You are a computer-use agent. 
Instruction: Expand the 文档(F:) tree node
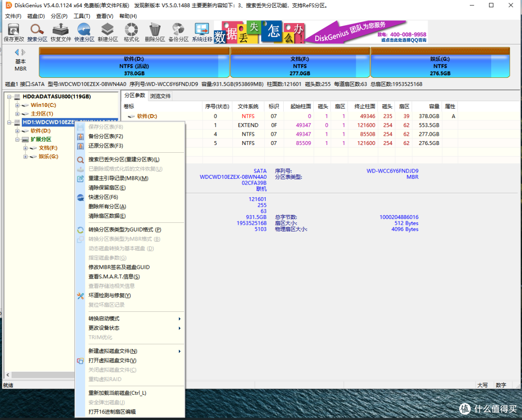pyautogui.click(x=25, y=148)
